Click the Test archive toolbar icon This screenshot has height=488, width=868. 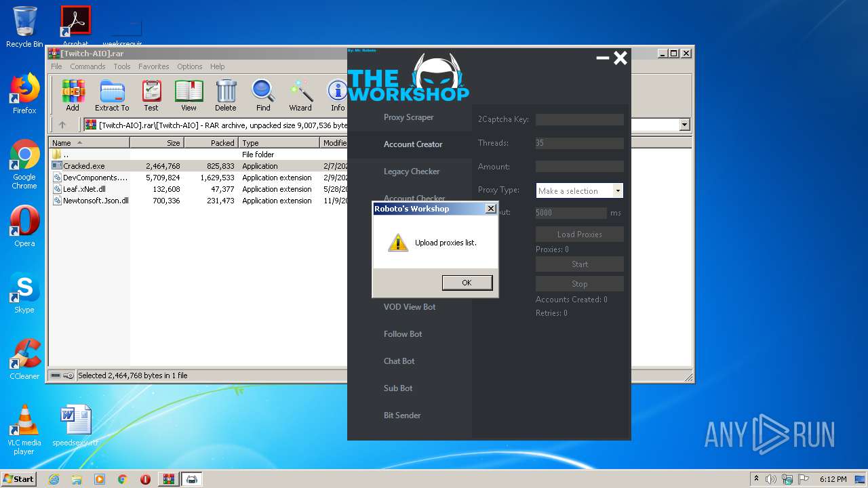coord(151,96)
